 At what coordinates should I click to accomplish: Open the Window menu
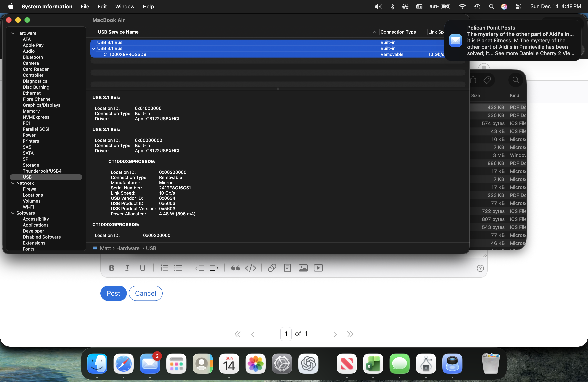tap(125, 7)
